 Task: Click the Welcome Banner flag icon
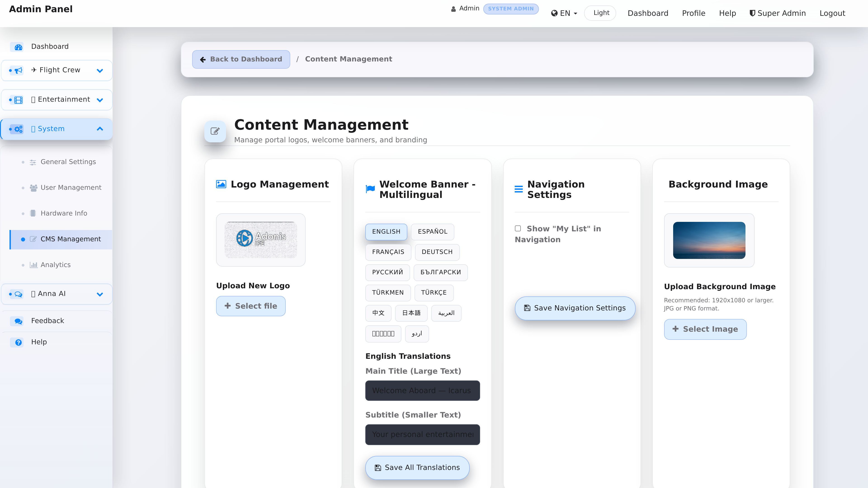point(370,189)
